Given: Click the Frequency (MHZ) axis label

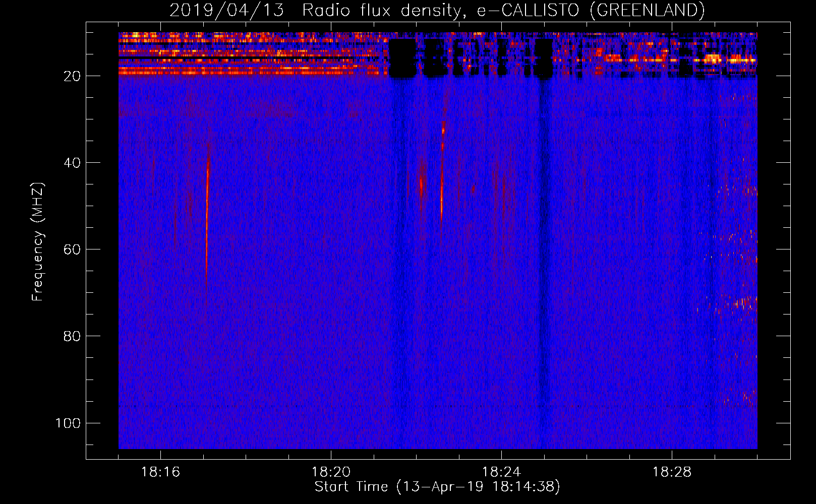Looking at the screenshot, I should [x=38, y=242].
